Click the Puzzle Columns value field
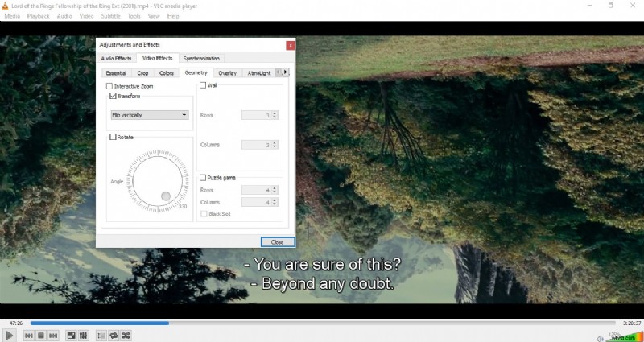 point(257,203)
